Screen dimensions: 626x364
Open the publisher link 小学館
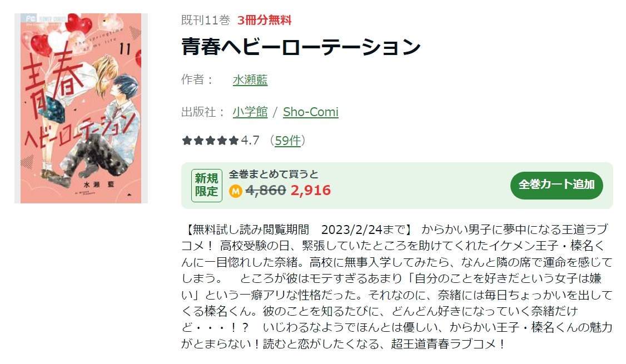click(250, 112)
